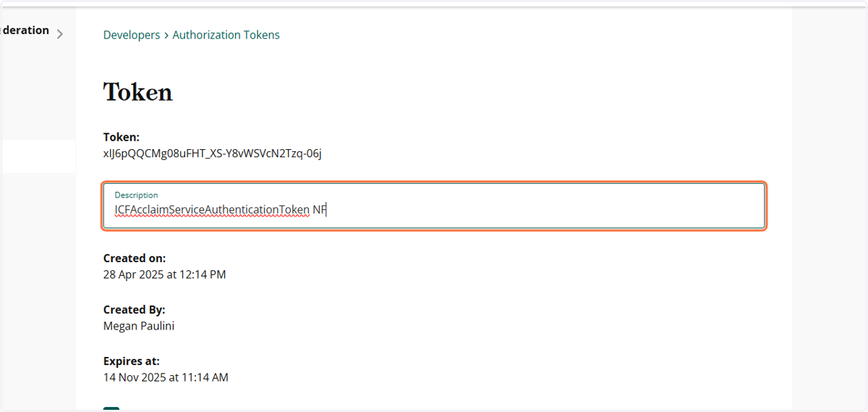Image resolution: width=868 pixels, height=412 pixels.
Task: Expand the sidebar chevron arrow
Action: 60,33
